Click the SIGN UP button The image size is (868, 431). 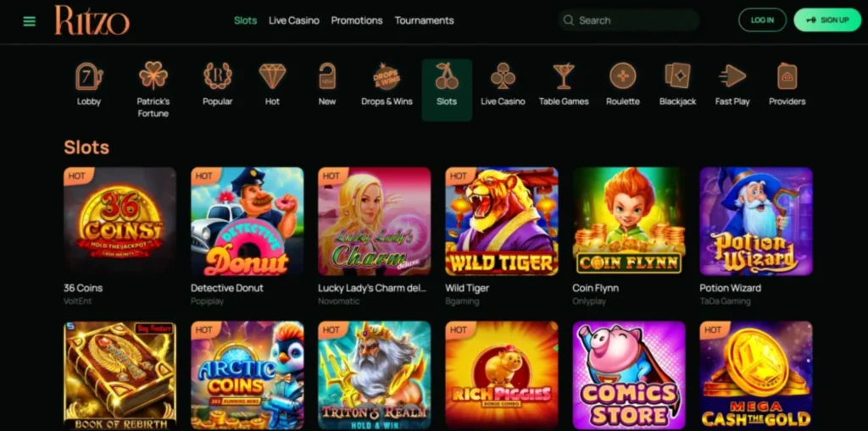tap(827, 20)
